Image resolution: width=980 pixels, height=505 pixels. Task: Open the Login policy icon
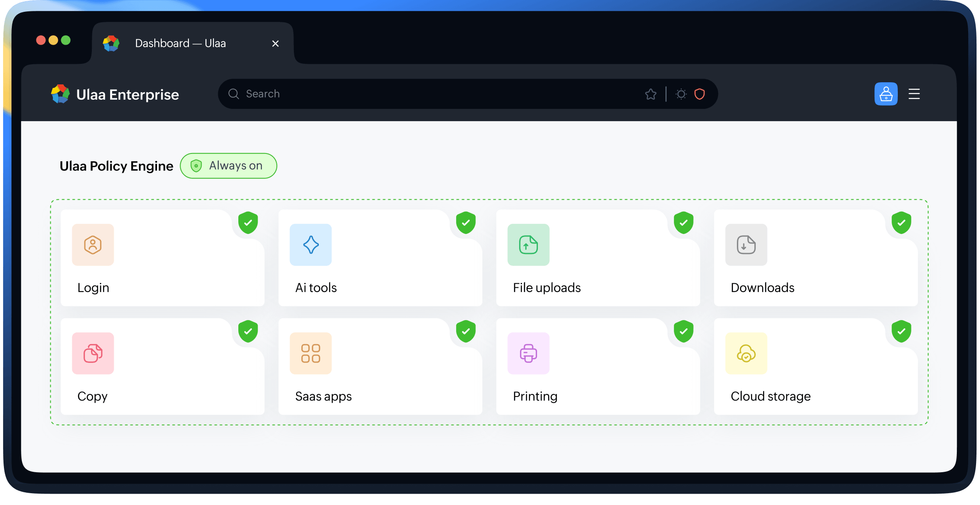click(x=93, y=245)
